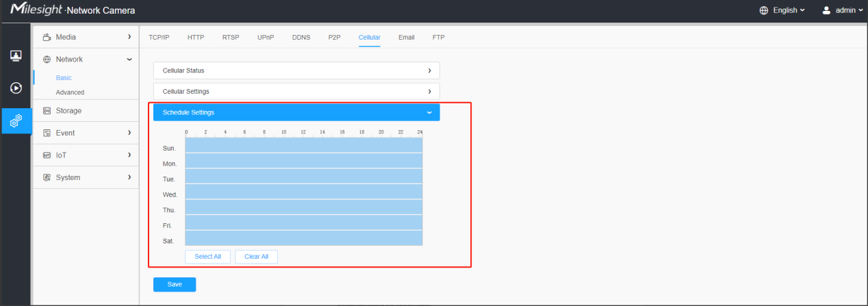Select the Cellular tab
The image size is (868, 306).
(x=370, y=37)
